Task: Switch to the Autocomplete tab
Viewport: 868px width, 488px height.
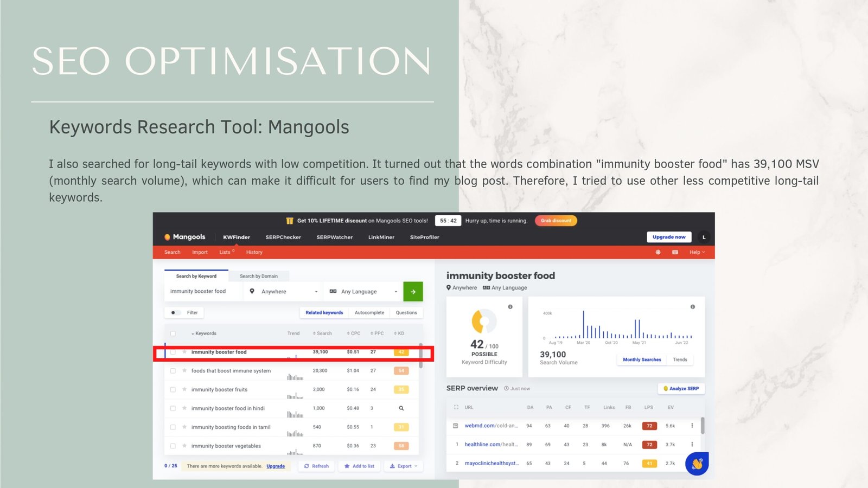Action: click(369, 312)
